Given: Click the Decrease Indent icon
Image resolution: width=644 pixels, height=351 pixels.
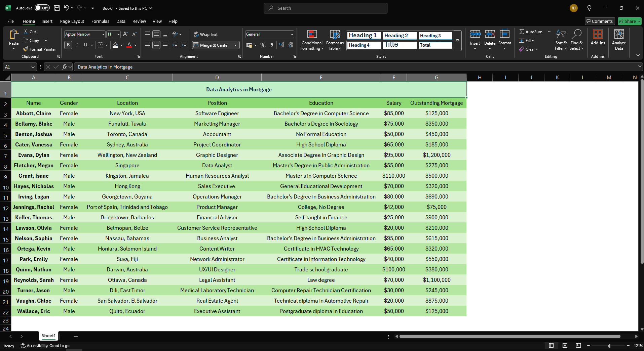Looking at the screenshot, I should pos(175,45).
